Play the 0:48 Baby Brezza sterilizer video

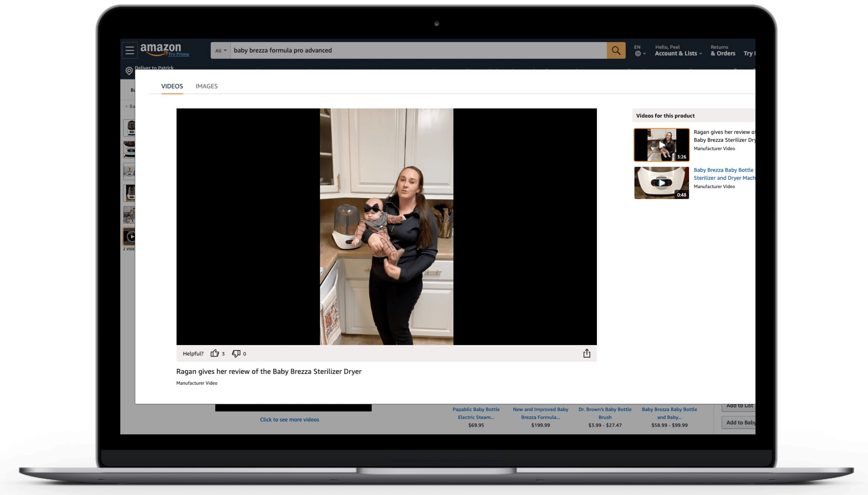click(661, 183)
